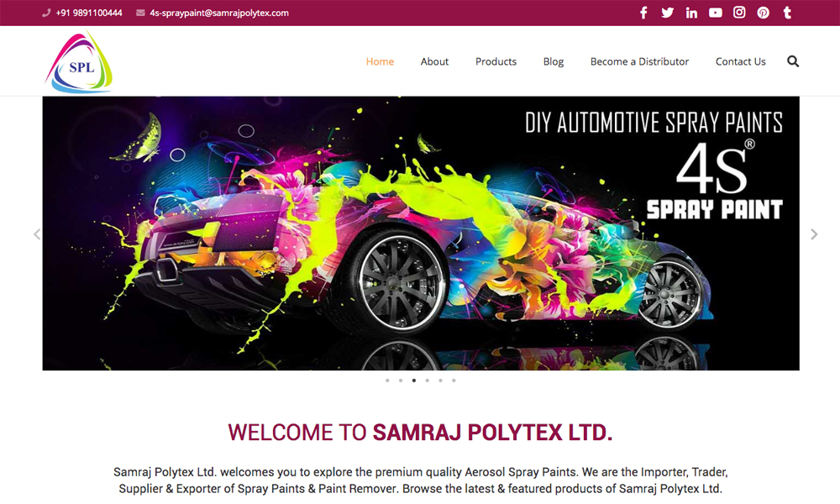Screen dimensions: 840x504
Task: Click the 4S spray paint car banner
Action: coord(421,234)
